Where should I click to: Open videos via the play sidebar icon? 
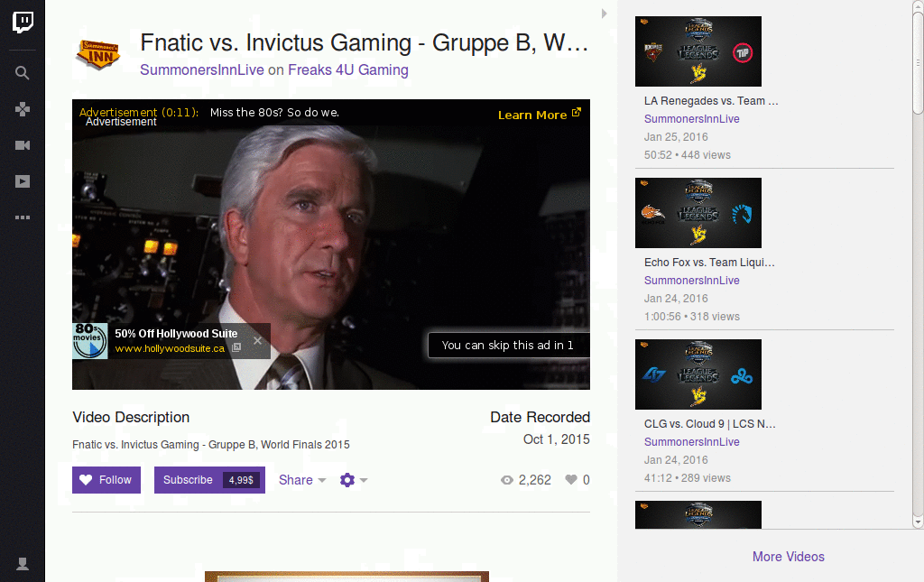(23, 181)
